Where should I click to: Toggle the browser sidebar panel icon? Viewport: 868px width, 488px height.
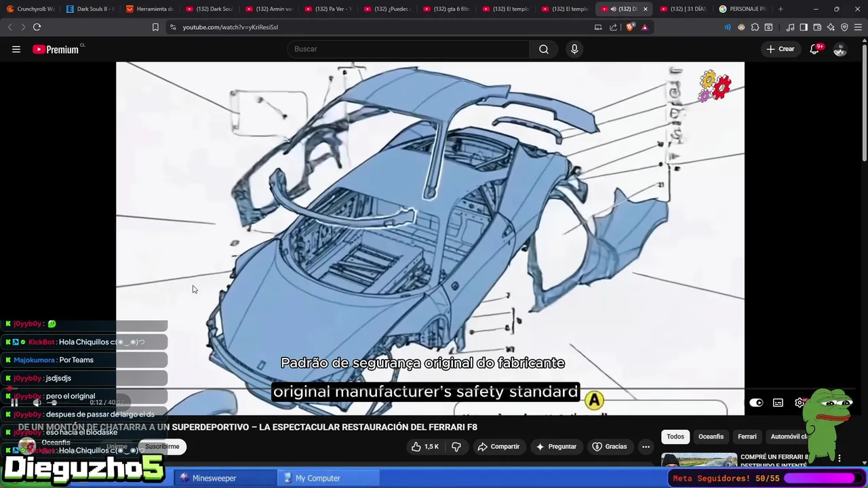click(804, 27)
